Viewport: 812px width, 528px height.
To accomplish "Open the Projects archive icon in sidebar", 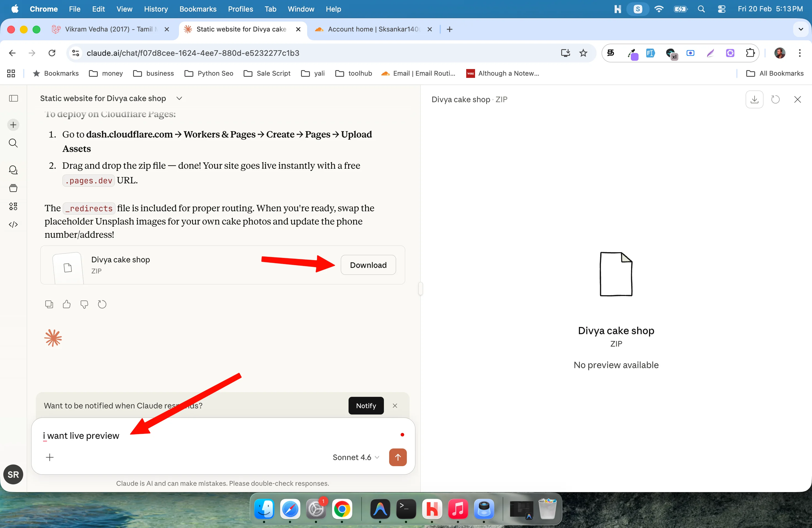I will pos(13,188).
